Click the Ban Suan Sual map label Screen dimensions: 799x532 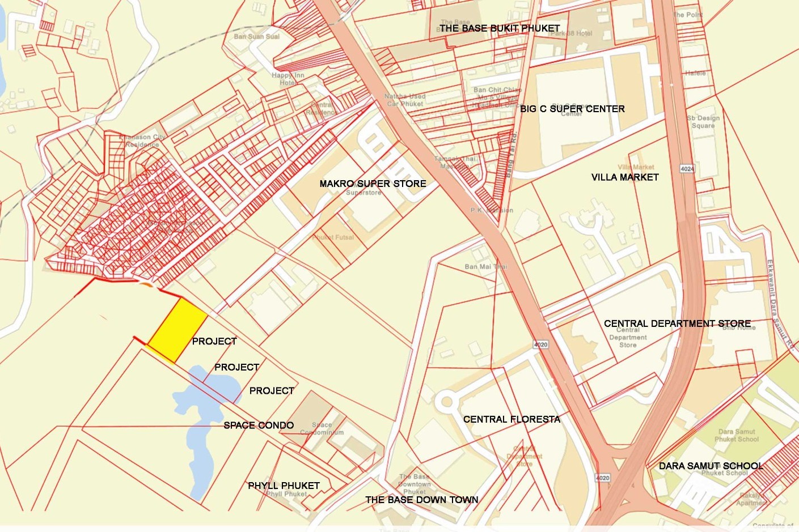point(257,36)
